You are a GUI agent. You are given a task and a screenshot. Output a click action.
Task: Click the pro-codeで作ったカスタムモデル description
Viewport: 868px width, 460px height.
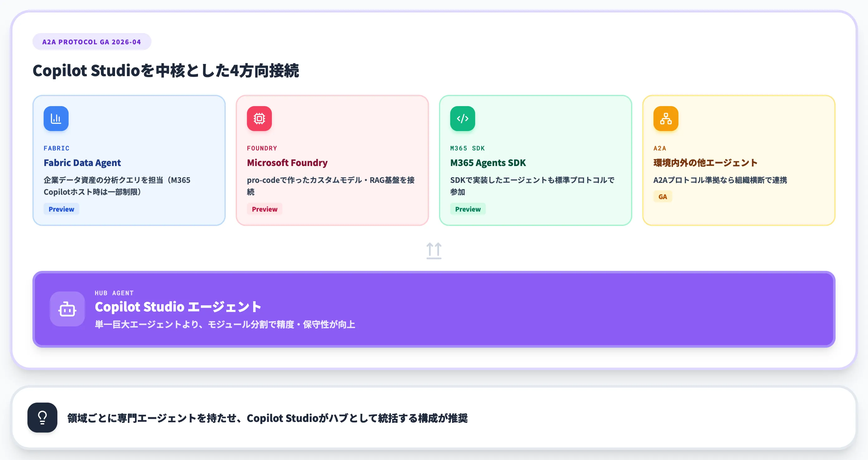(x=330, y=186)
